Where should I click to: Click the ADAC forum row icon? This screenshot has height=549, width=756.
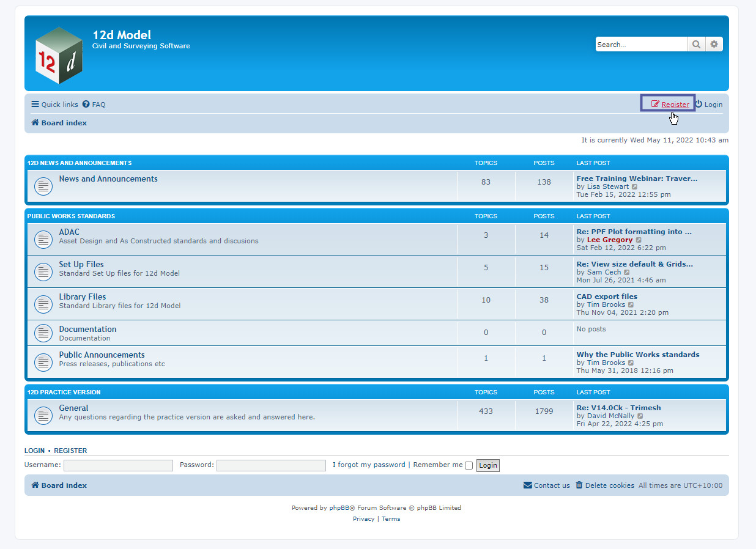pos(43,240)
